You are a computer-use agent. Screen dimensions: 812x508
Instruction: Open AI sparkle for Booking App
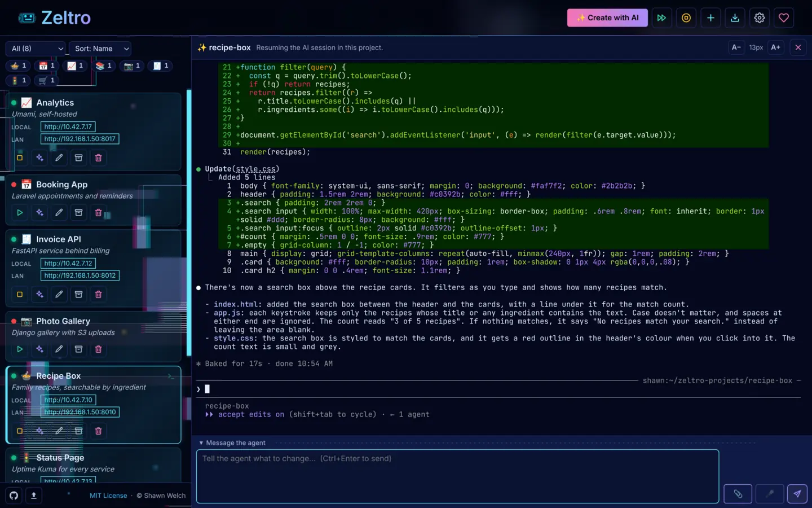[x=39, y=212]
